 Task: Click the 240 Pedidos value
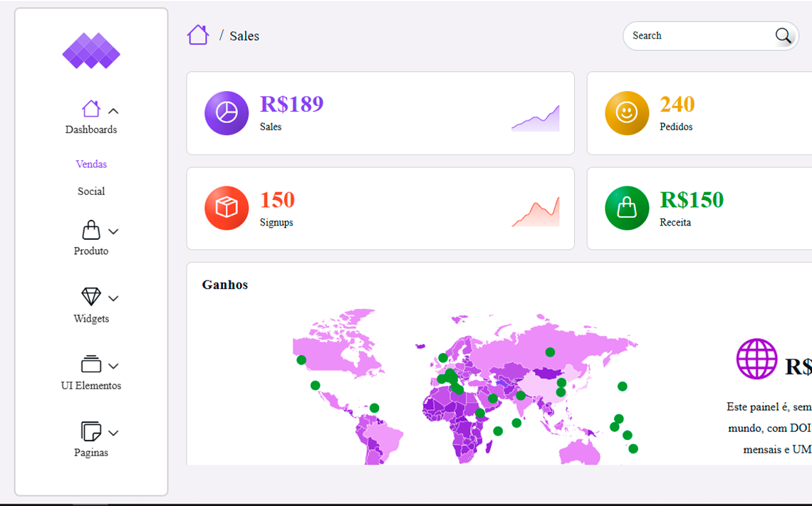pos(677,104)
